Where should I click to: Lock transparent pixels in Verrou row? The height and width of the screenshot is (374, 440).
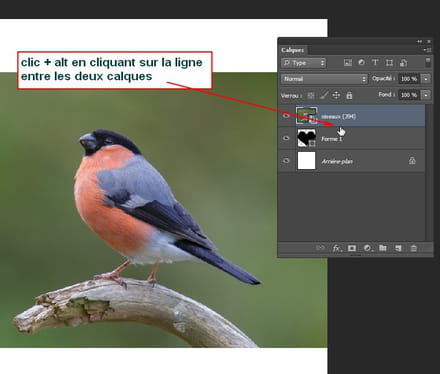[x=311, y=96]
